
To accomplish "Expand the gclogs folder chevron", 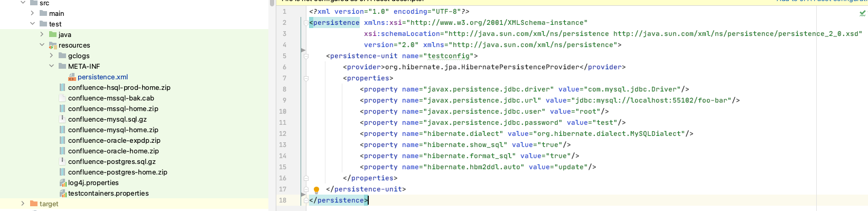I will [x=52, y=56].
